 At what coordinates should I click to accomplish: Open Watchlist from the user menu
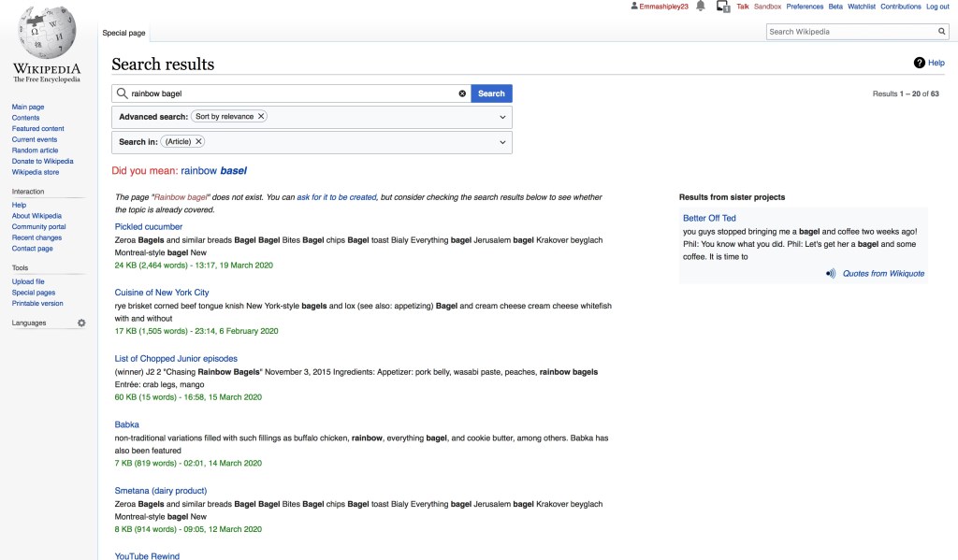pyautogui.click(x=862, y=7)
